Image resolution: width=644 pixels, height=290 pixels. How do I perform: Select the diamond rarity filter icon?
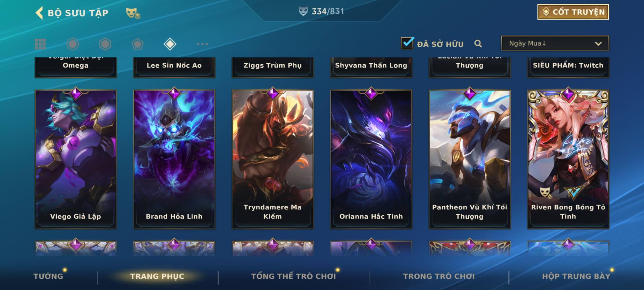click(x=170, y=44)
